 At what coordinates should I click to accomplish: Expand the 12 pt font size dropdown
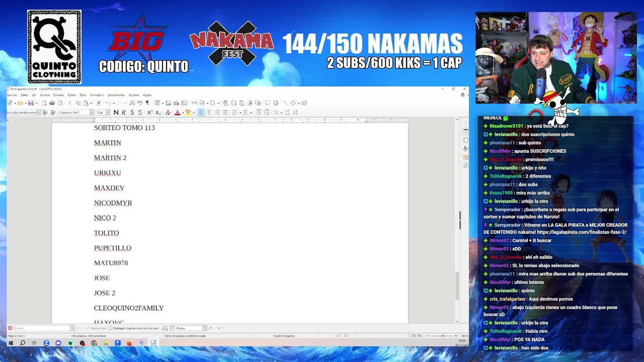coord(108,113)
